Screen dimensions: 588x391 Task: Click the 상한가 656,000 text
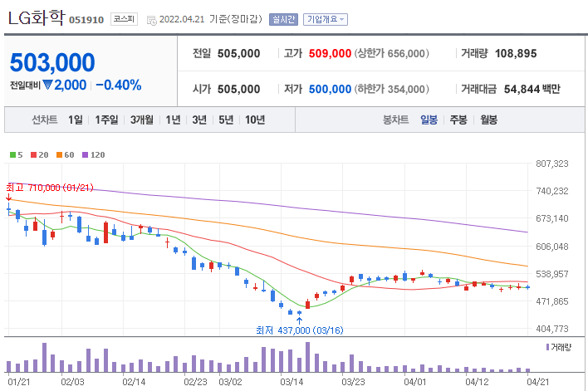(x=391, y=54)
